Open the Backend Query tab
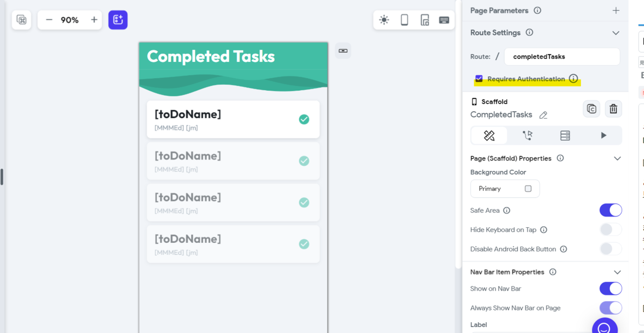The height and width of the screenshot is (333, 644). (x=565, y=135)
